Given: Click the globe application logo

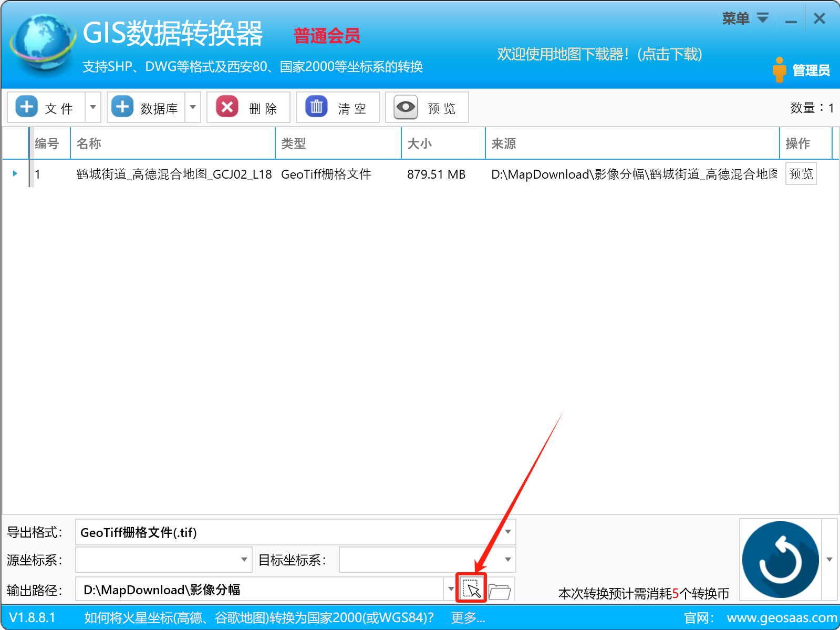Looking at the screenshot, I should pyautogui.click(x=42, y=43).
